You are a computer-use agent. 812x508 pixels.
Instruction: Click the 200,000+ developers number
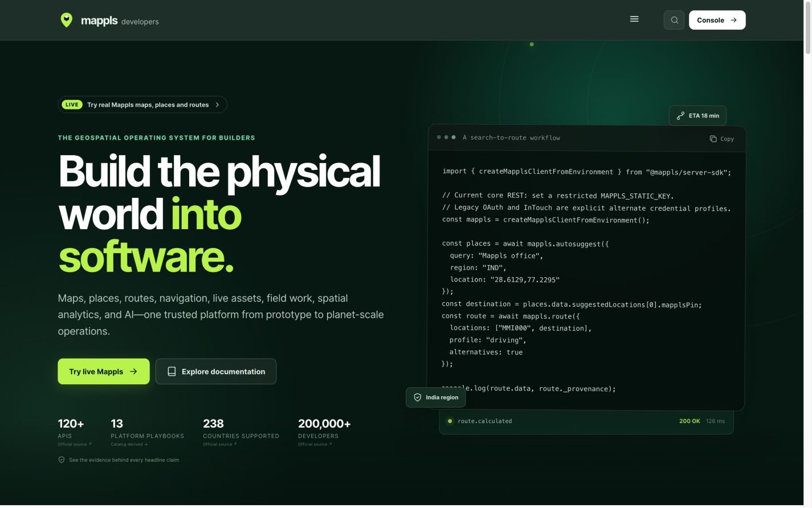(324, 424)
